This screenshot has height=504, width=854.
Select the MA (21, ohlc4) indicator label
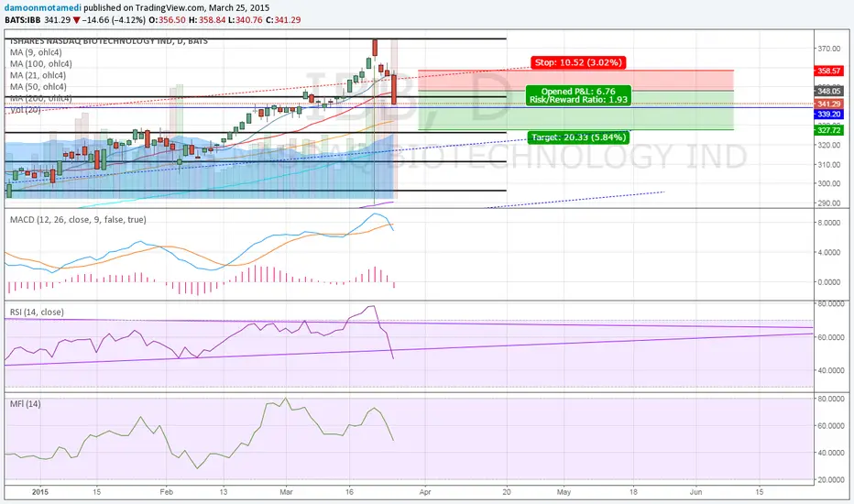[x=38, y=75]
